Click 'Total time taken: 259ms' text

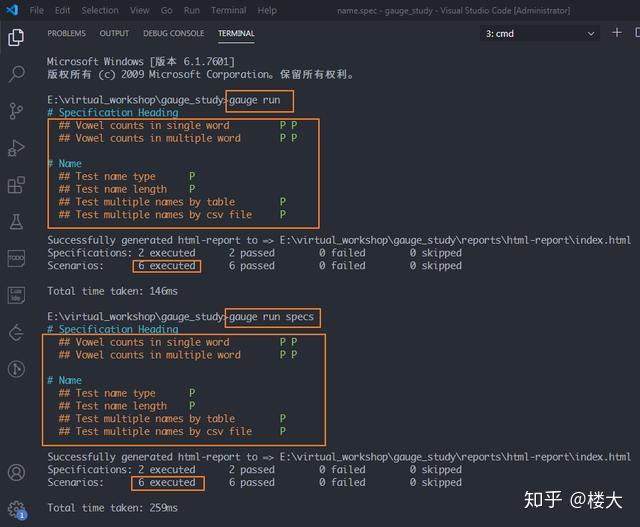[112, 508]
